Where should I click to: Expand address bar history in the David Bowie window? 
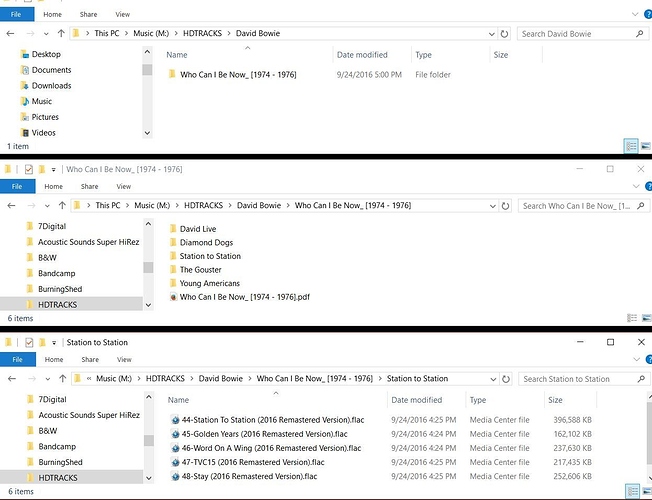click(x=491, y=34)
